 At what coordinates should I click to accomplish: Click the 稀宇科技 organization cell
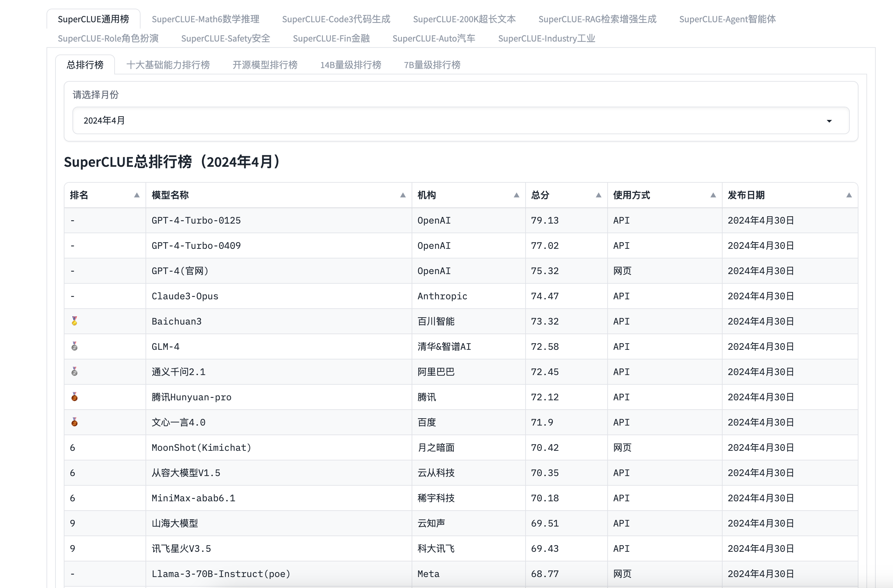click(x=469, y=498)
